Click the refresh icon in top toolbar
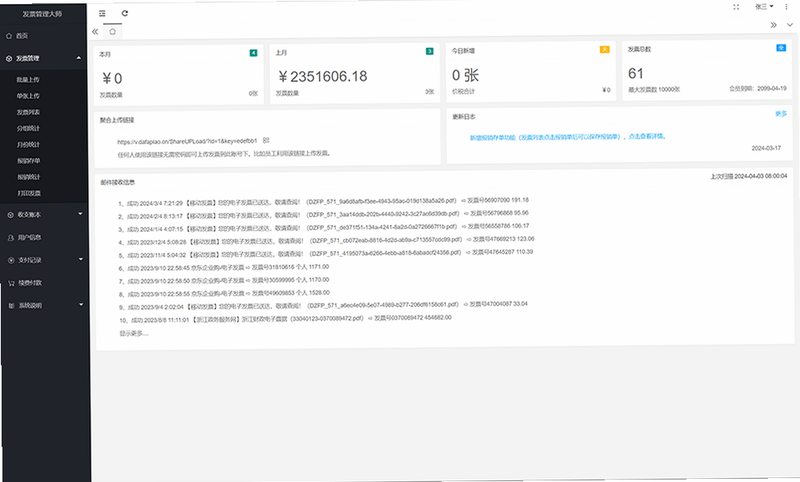This screenshot has width=800, height=482. click(x=124, y=13)
